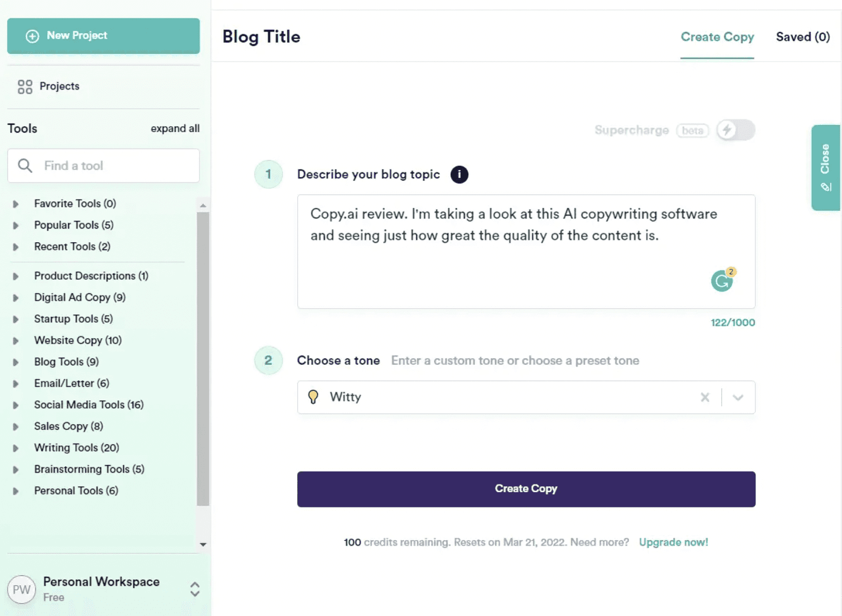The height and width of the screenshot is (616, 842).
Task: Click the blog topic description textarea
Action: [x=526, y=252]
